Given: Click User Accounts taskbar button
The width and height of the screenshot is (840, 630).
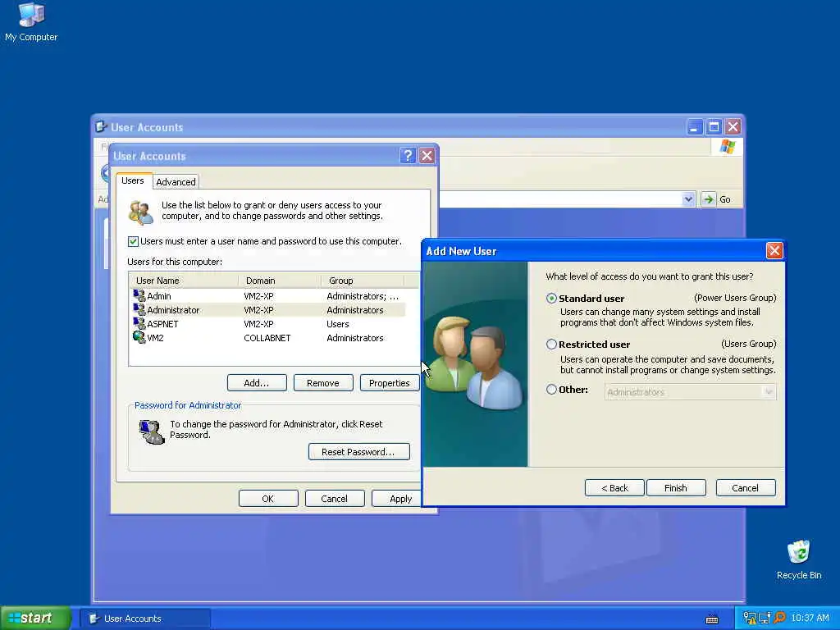Looking at the screenshot, I should [x=145, y=619].
